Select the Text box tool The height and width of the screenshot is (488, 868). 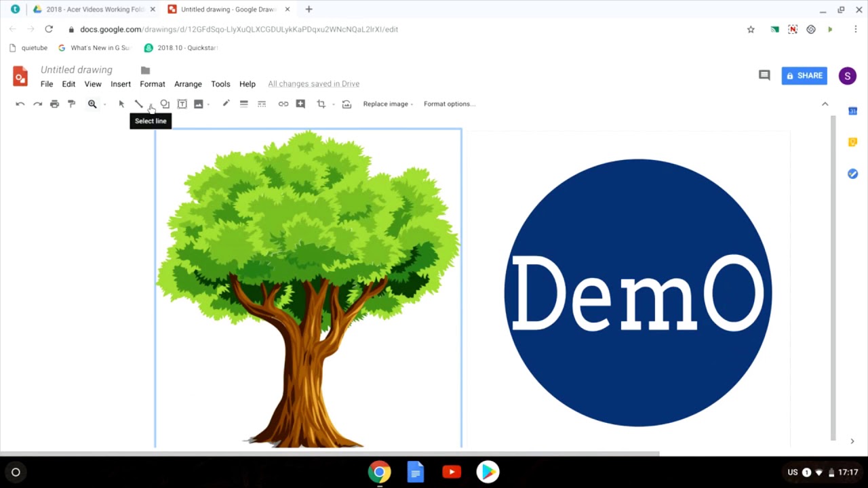pos(182,104)
